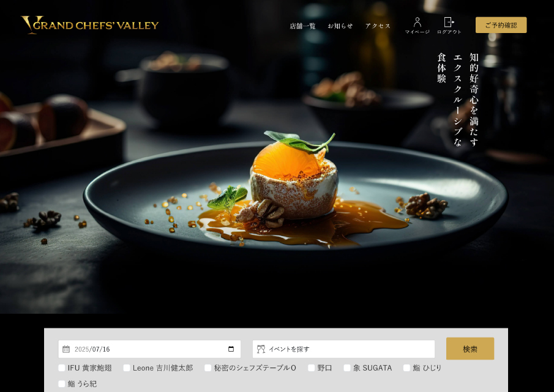Click the ログアウト logout icon
This screenshot has height=392, width=554.
pyautogui.click(x=449, y=22)
